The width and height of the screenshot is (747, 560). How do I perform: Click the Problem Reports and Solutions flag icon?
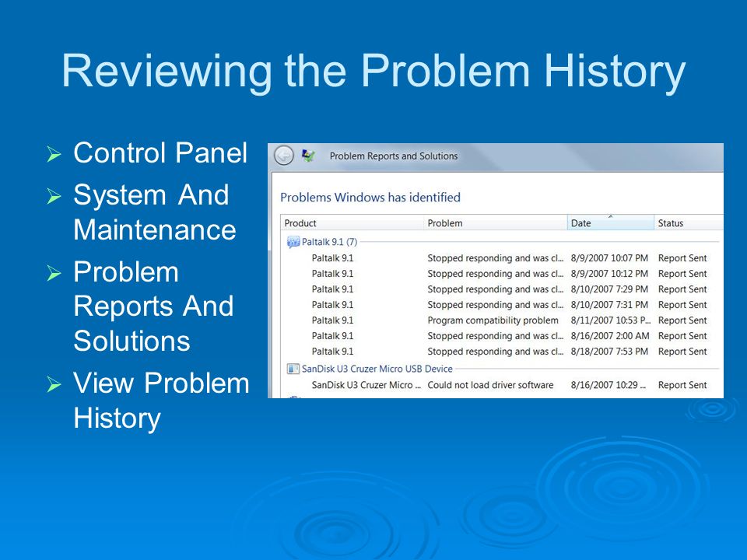(x=308, y=156)
